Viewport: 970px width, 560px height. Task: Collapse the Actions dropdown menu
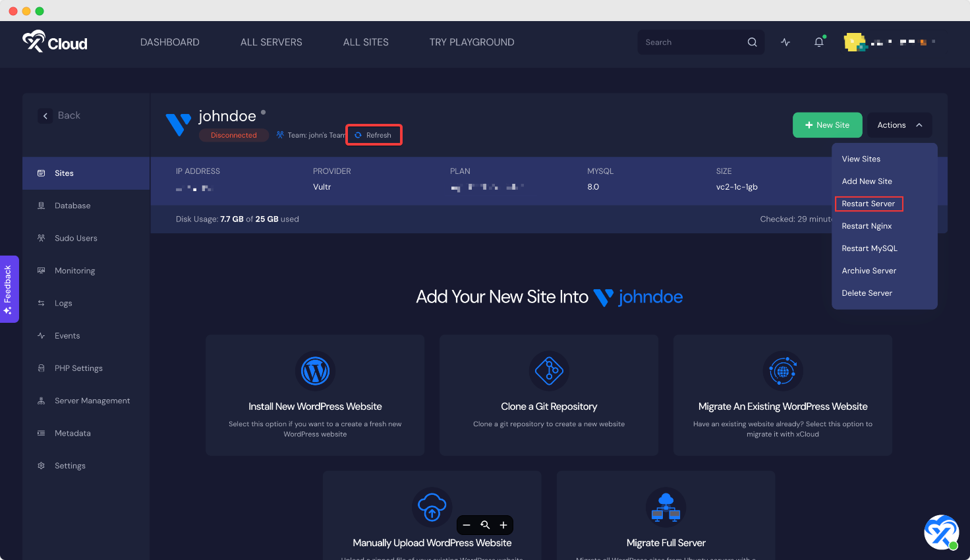(x=899, y=125)
